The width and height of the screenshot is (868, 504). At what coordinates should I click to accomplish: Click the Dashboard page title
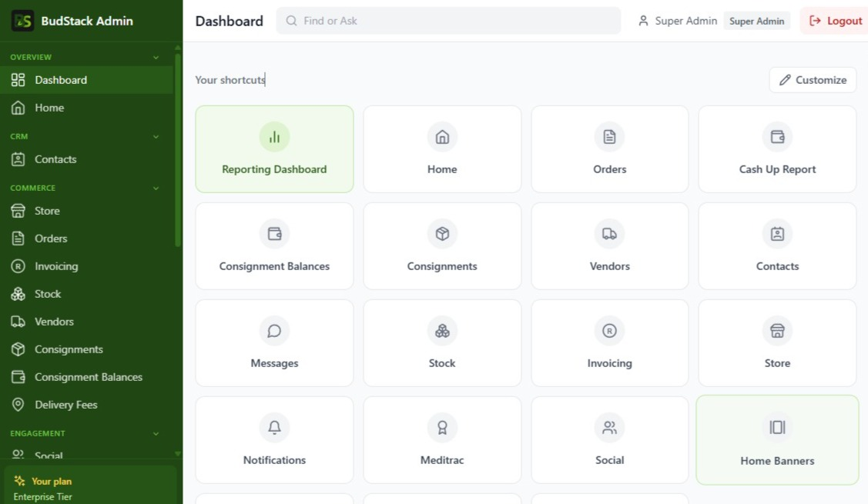point(230,21)
